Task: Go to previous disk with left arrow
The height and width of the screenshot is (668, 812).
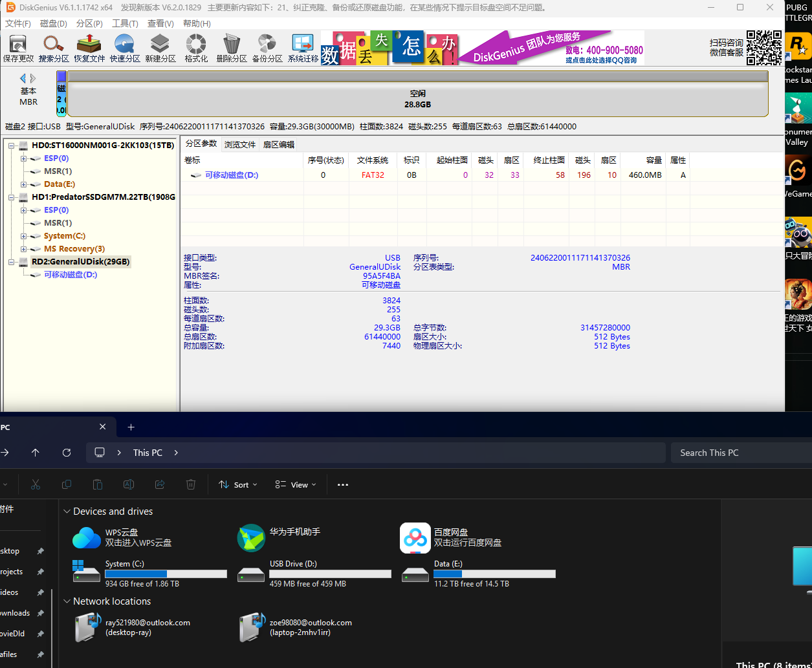Action: [x=23, y=78]
